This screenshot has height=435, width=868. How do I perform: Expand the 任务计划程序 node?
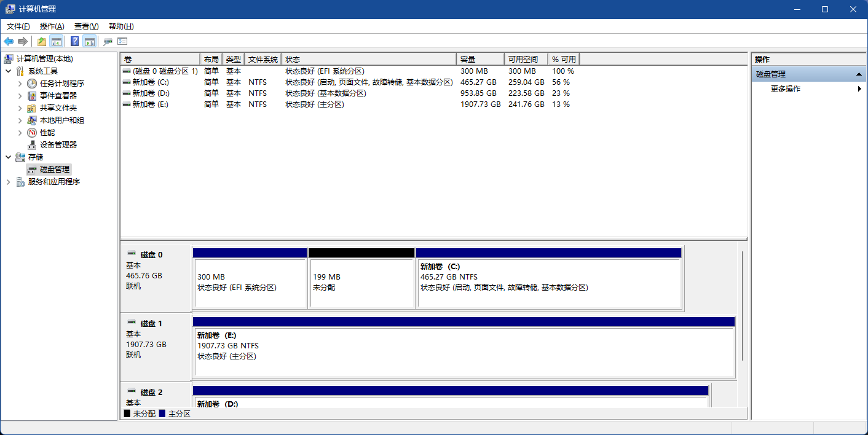[x=20, y=84]
